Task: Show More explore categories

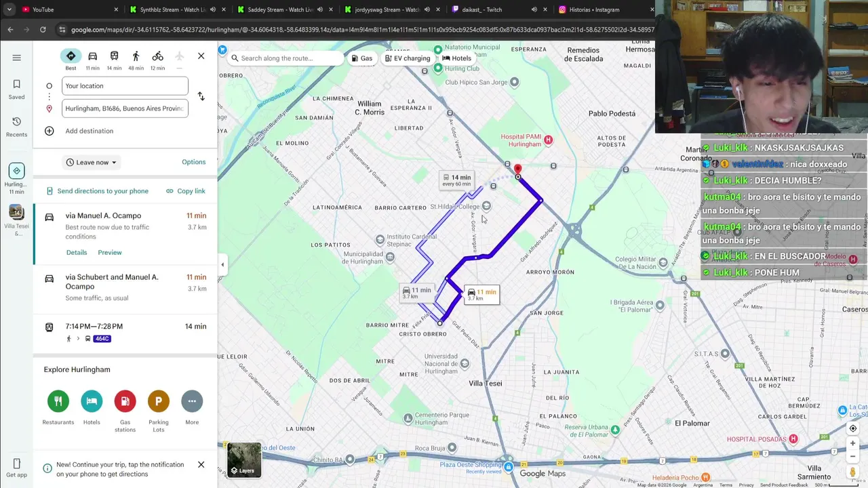Action: click(x=192, y=407)
